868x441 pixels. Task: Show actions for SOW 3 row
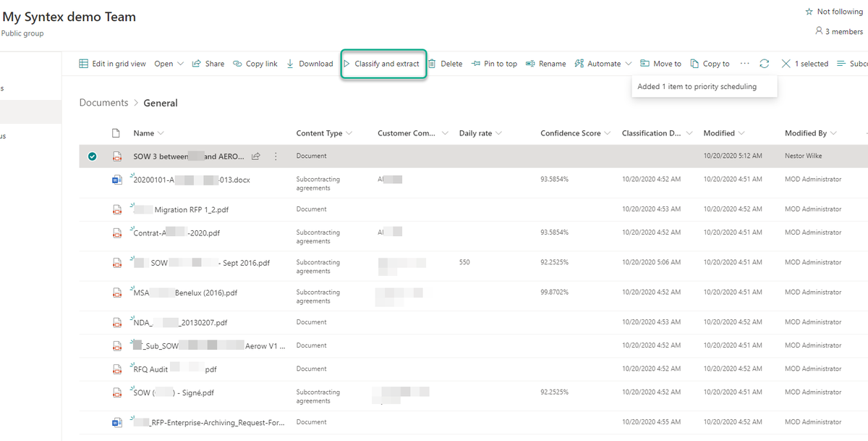click(276, 156)
